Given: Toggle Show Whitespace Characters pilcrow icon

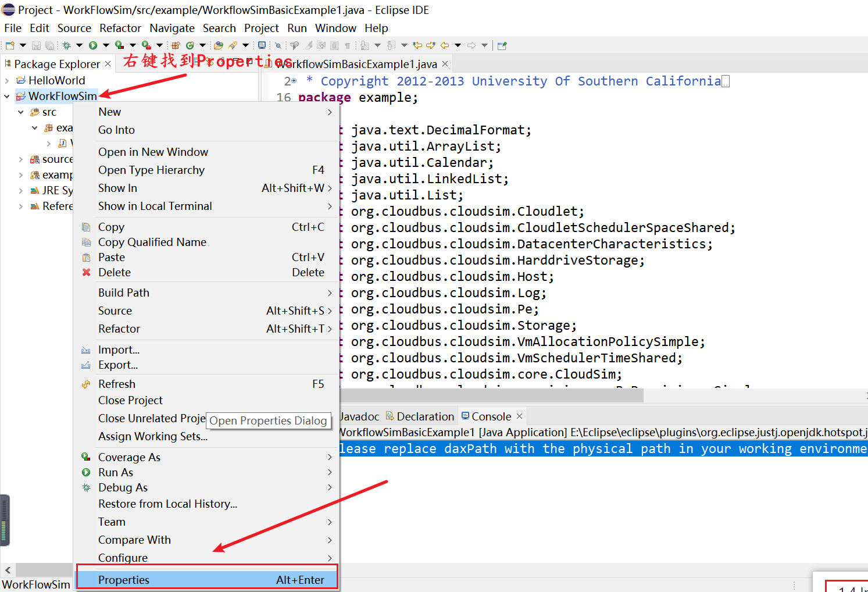Looking at the screenshot, I should (x=348, y=45).
